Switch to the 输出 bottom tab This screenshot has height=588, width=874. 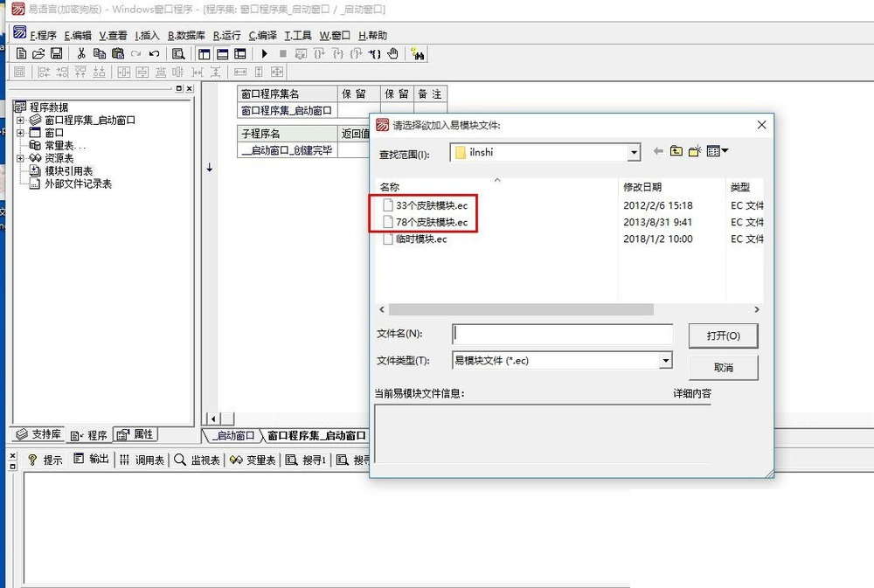pyautogui.click(x=92, y=460)
